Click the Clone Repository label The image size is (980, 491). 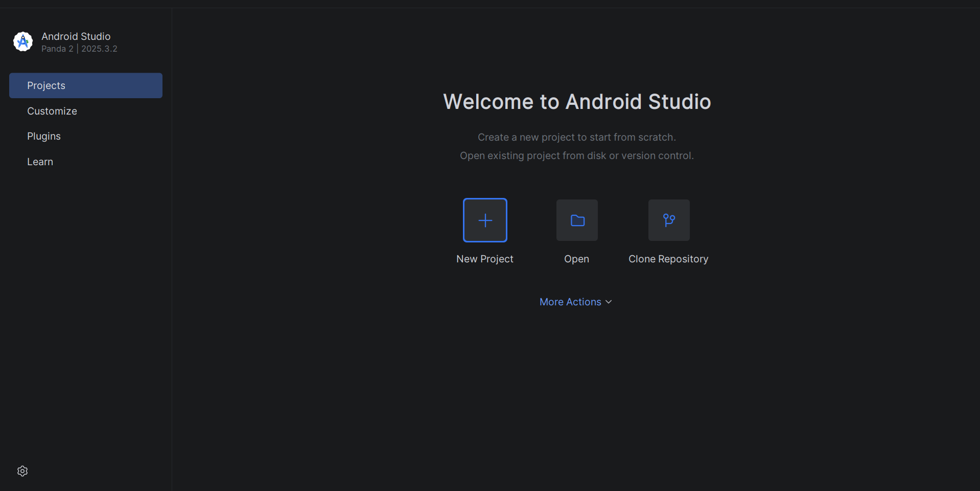point(668,259)
